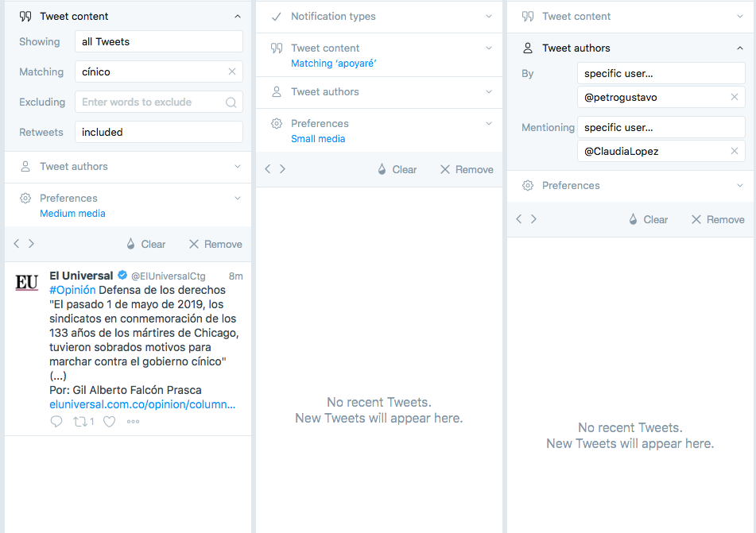
Task: Click the search icon in Excluding field
Action: point(231,102)
